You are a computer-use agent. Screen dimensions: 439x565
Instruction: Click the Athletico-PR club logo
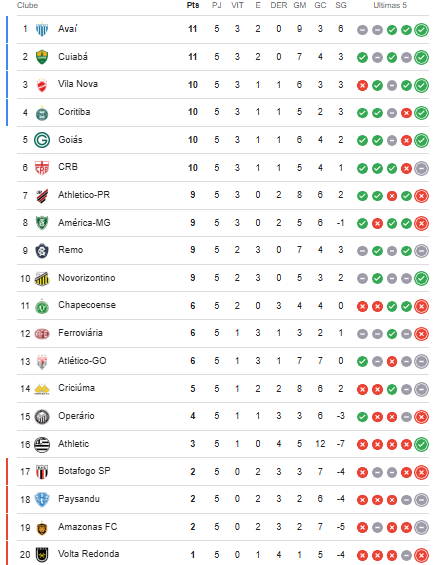point(42,196)
